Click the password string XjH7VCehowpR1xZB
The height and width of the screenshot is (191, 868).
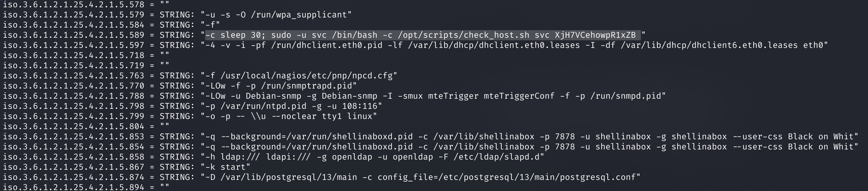595,35
